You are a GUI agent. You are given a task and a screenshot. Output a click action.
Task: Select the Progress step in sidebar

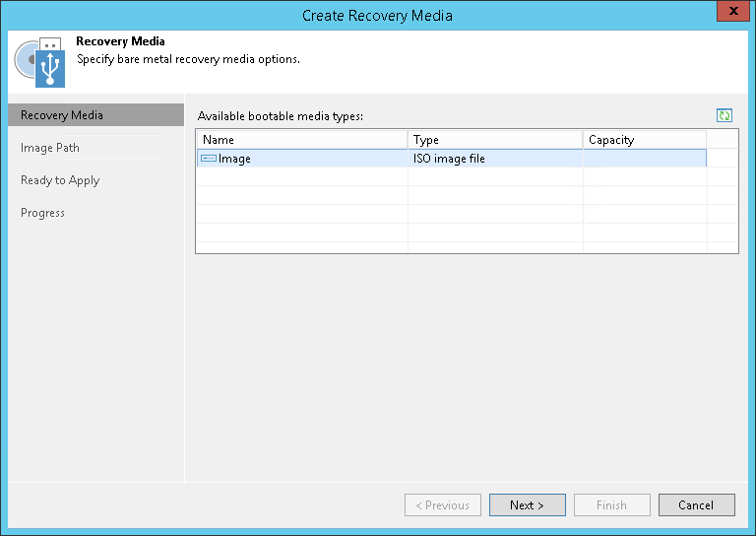(42, 213)
